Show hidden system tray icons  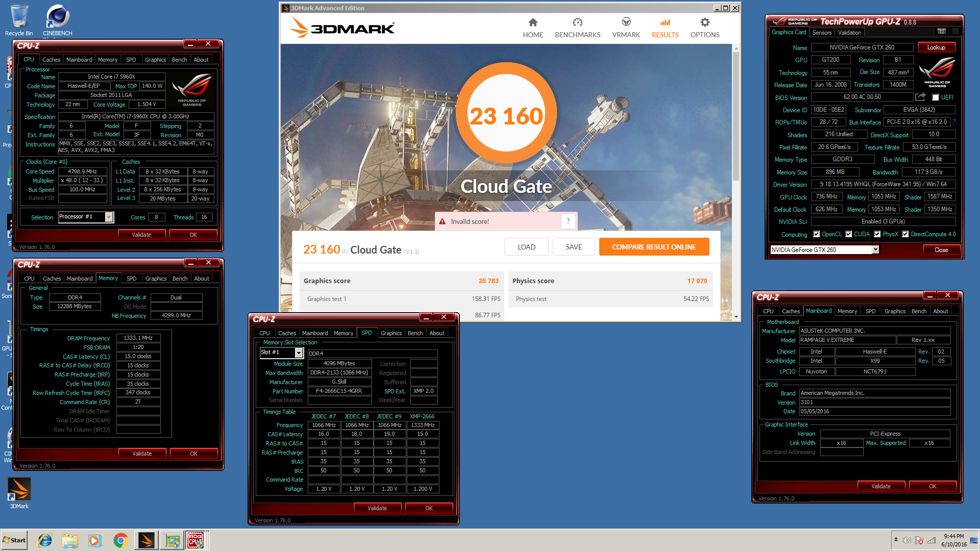tap(896, 540)
